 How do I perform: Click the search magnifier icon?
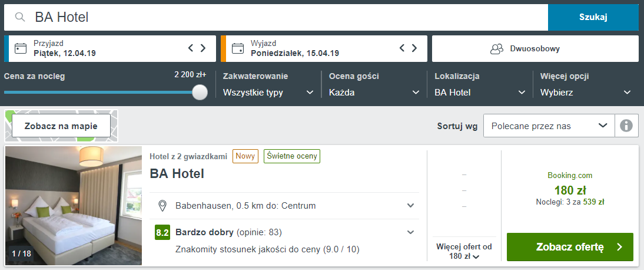(x=20, y=17)
